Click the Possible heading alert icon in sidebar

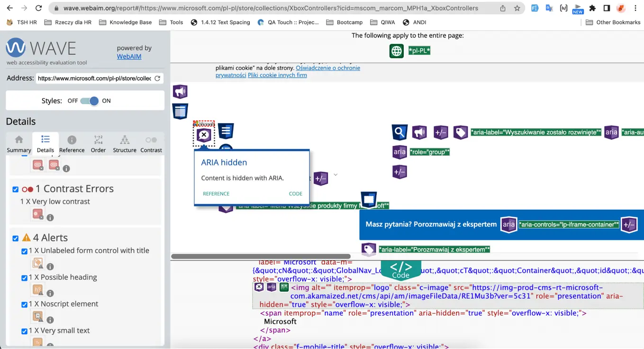[38, 290]
